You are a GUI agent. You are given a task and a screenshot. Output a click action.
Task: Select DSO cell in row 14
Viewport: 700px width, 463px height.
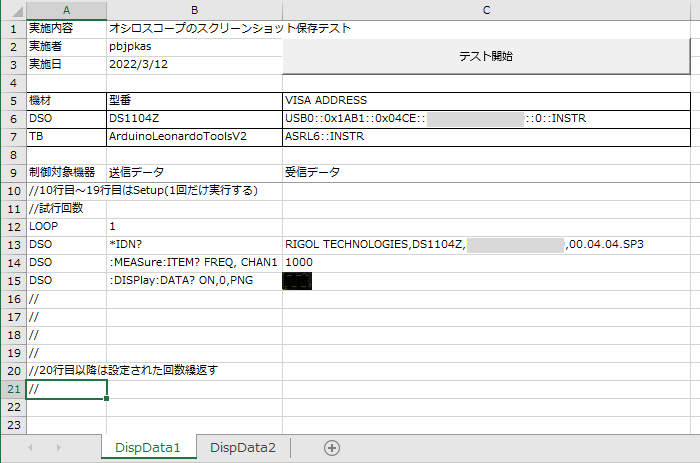(x=67, y=263)
